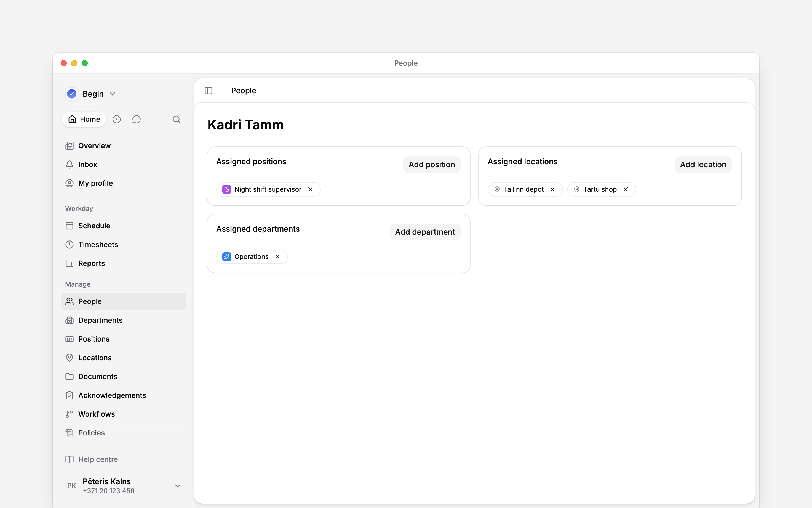Open Overview in the sidebar
The height and width of the screenshot is (508, 812).
click(x=124, y=146)
